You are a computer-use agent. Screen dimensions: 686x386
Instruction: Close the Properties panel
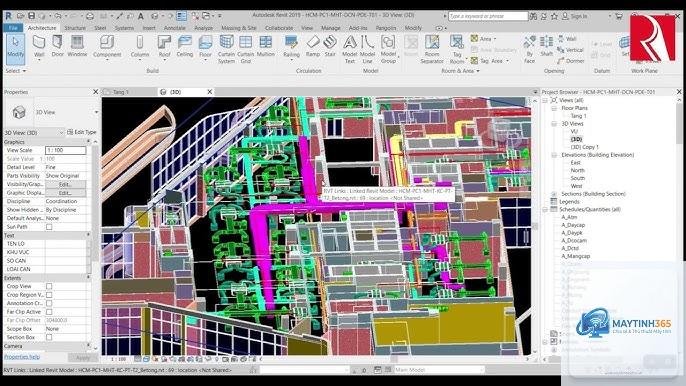pos(95,92)
